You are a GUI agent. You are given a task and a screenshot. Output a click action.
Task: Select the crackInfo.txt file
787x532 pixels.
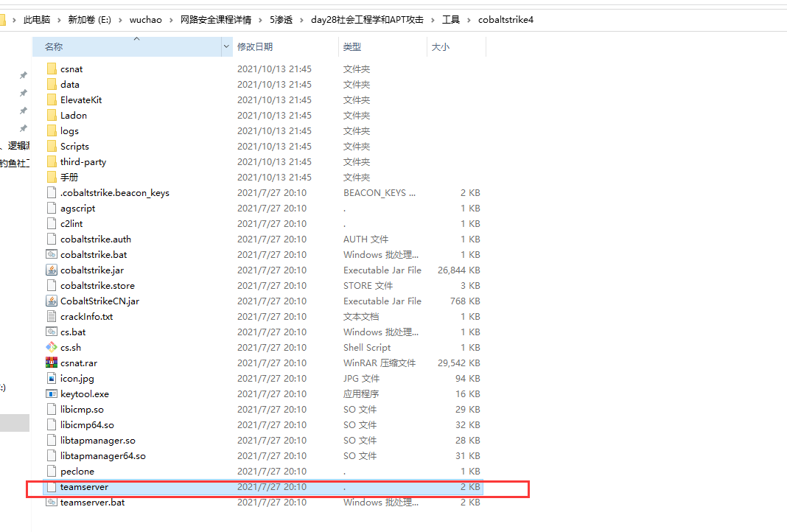coord(86,316)
